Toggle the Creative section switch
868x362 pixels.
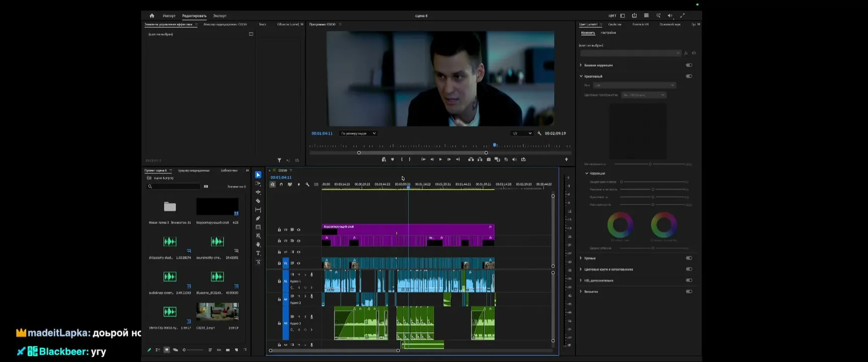[x=689, y=76]
